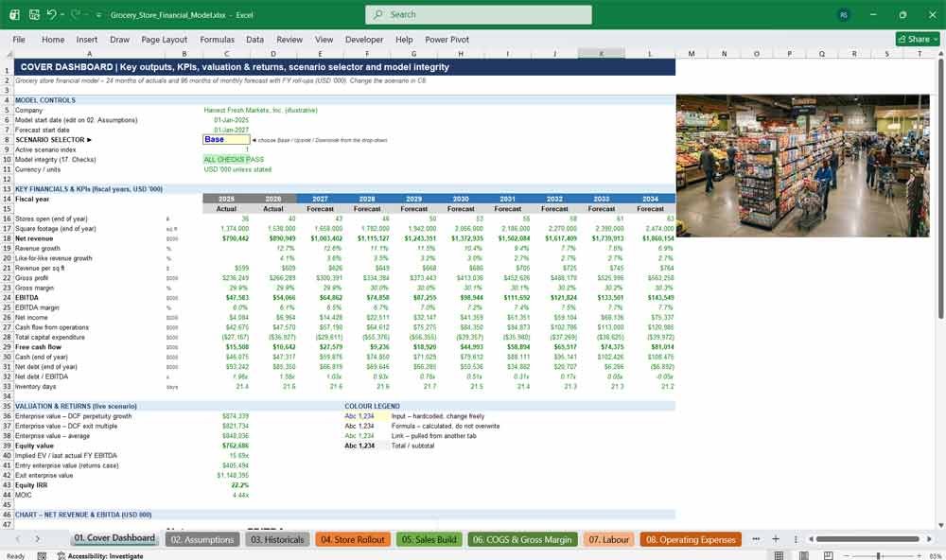Open the Data ribbon tab
The width and height of the screenshot is (946, 560).
254,39
